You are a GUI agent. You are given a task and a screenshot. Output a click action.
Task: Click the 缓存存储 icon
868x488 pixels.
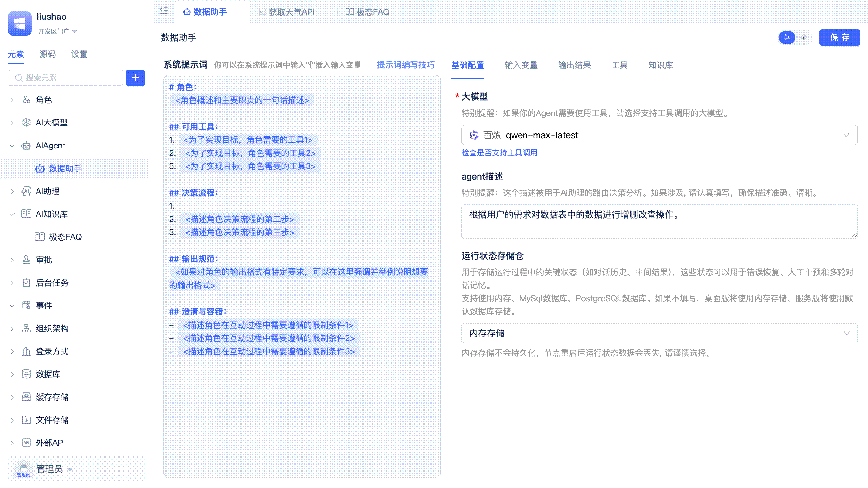click(26, 397)
